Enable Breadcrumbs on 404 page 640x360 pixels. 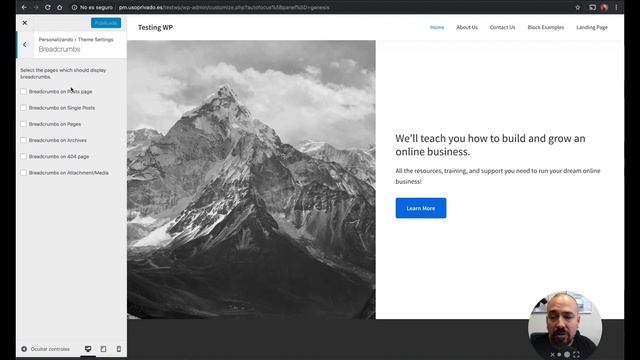(x=24, y=156)
